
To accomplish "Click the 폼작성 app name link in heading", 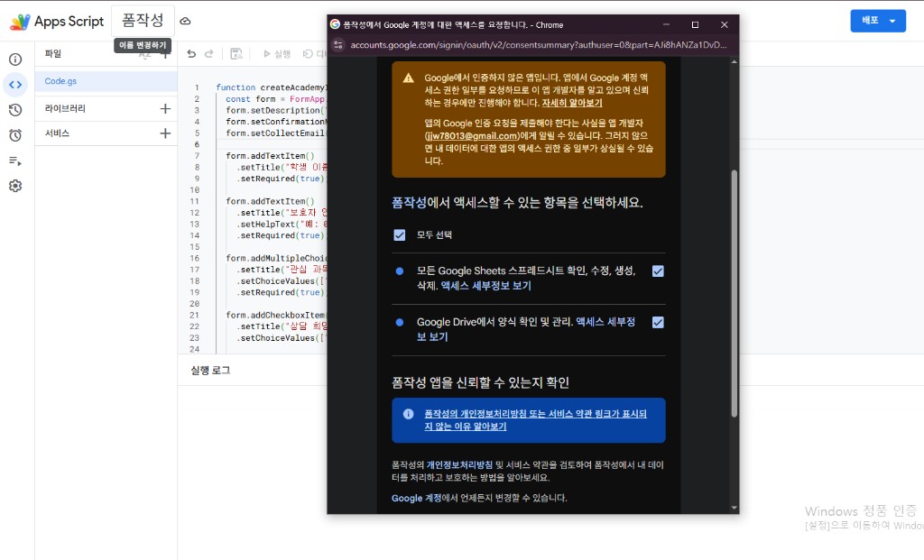I will pyautogui.click(x=409, y=203).
